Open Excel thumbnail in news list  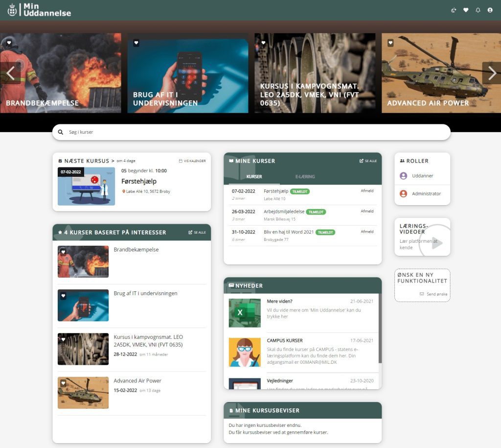click(x=245, y=313)
